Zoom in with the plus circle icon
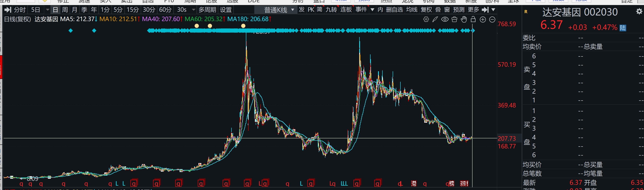This screenshot has height=190, width=644. pos(483,19)
